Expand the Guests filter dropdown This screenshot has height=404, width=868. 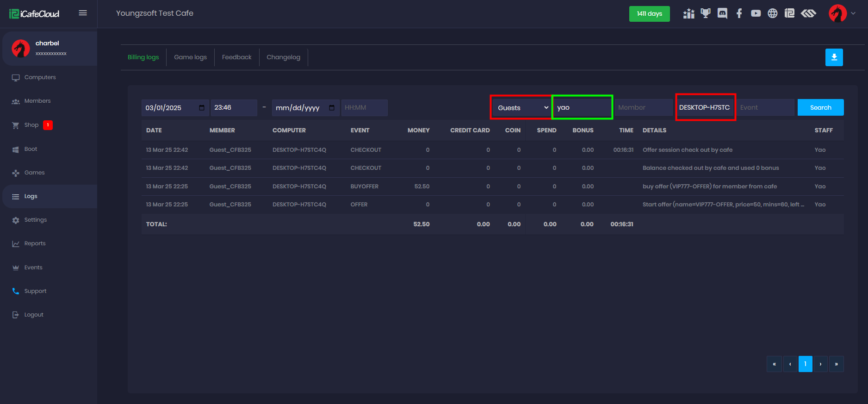coord(521,108)
